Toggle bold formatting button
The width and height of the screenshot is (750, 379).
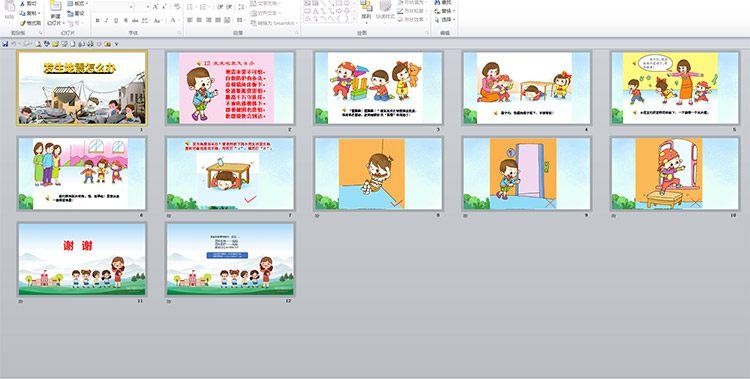[x=98, y=21]
